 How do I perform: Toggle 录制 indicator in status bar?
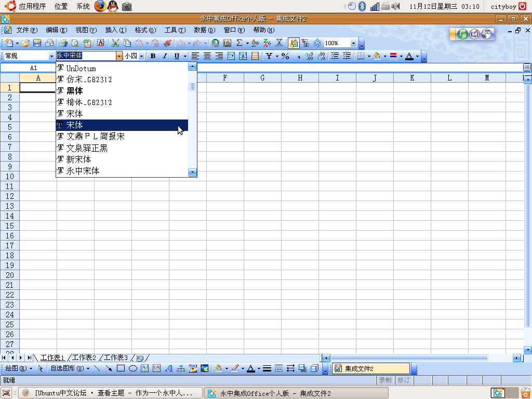coord(385,380)
